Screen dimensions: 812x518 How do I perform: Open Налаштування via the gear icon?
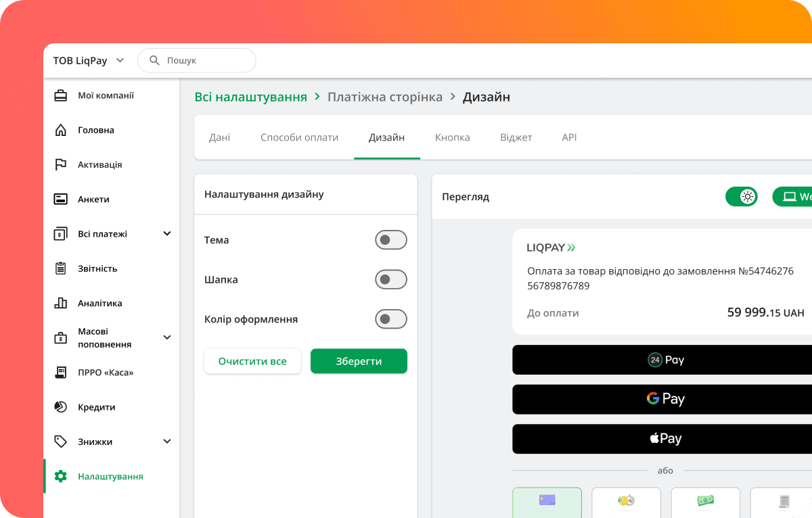tap(61, 476)
